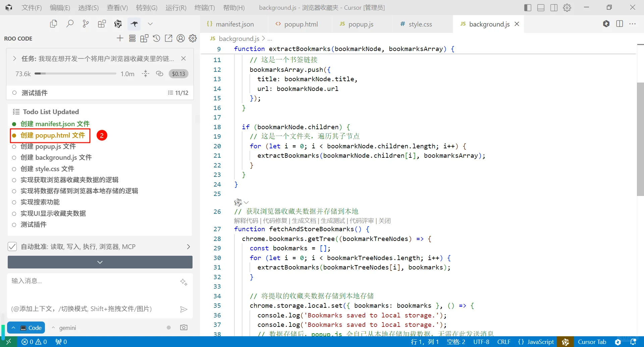Viewport: 644px width, 347px height.
Task: Click the context window usage progress bar
Action: [x=75, y=73]
